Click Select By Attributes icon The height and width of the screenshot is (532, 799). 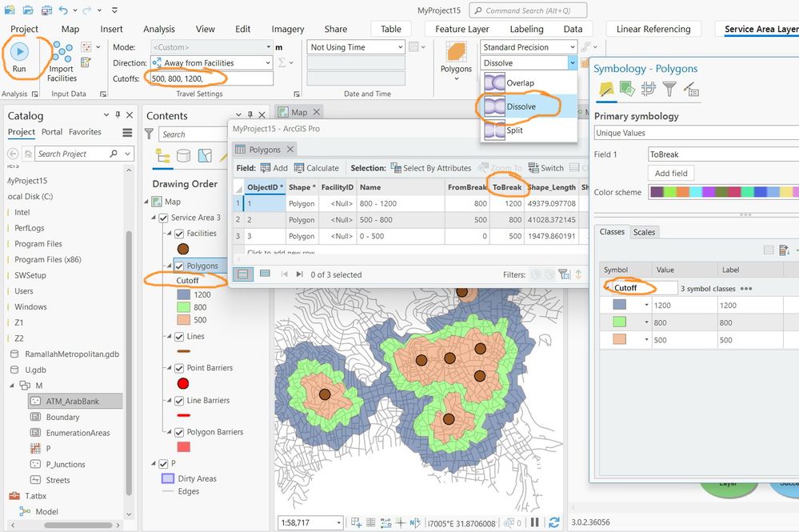pos(396,168)
